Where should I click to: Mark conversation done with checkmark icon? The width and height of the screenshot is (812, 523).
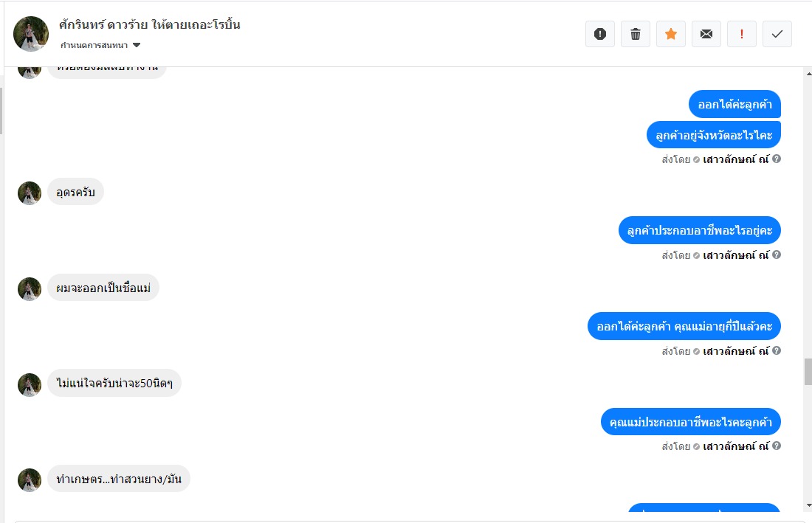pyautogui.click(x=777, y=34)
